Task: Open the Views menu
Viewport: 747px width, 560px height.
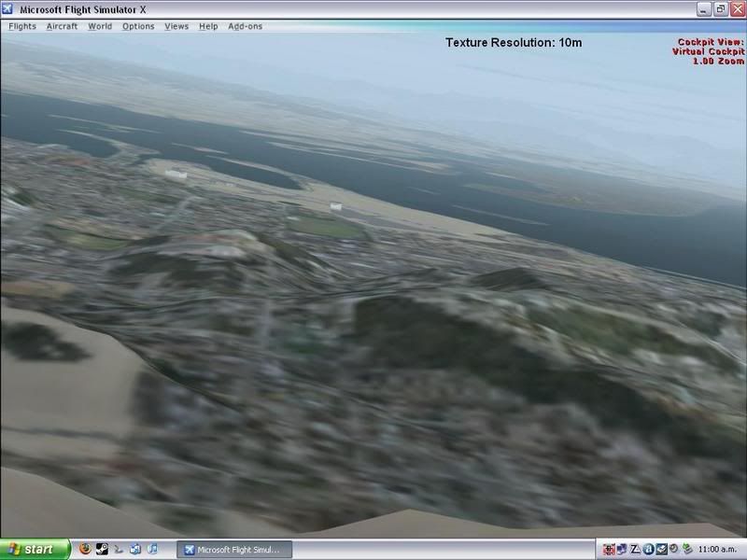Action: coord(176,26)
